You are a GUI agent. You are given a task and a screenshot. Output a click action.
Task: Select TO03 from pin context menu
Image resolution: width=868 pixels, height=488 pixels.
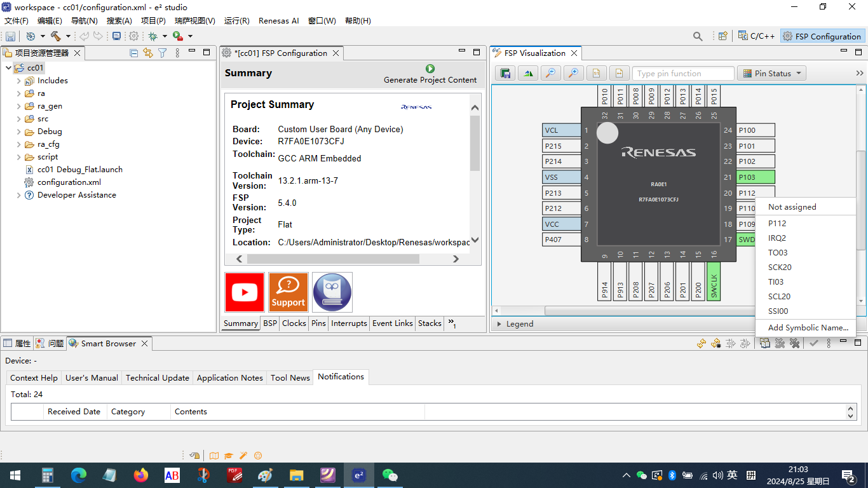tap(778, 253)
